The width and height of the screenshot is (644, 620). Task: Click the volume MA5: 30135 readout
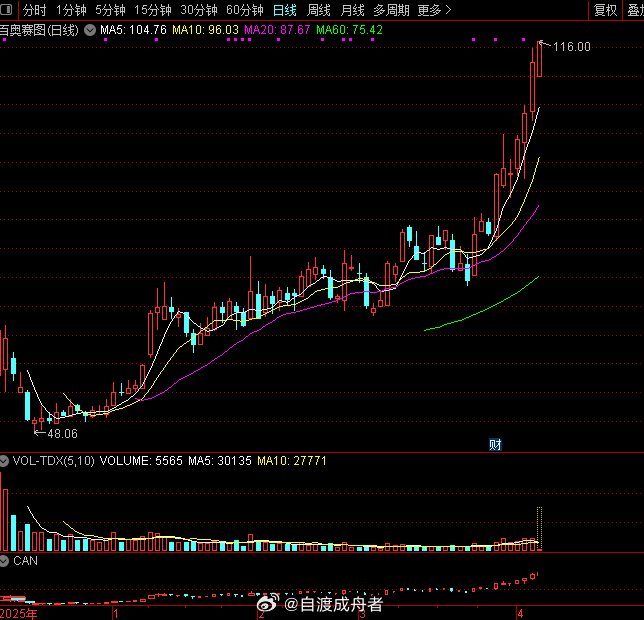pos(220,461)
